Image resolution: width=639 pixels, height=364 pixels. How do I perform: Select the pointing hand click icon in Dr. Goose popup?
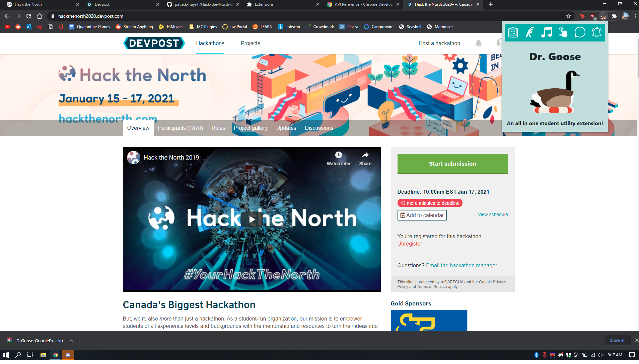coord(563,32)
